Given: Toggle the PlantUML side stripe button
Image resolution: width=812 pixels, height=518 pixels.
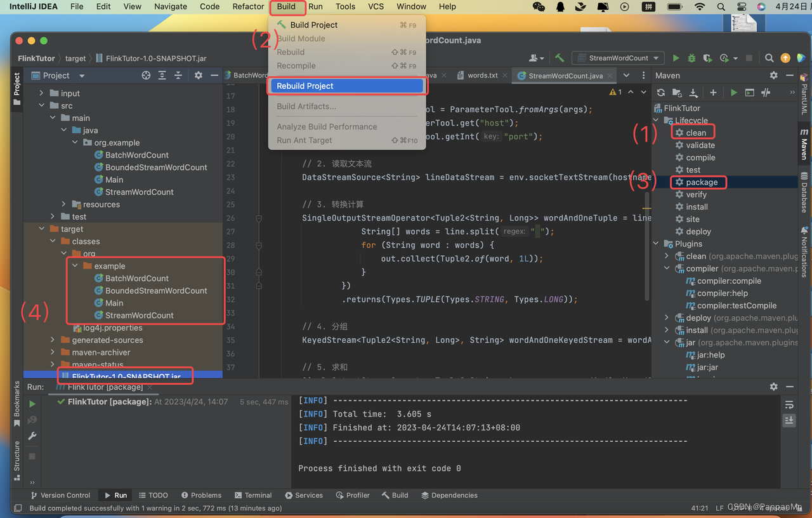Looking at the screenshot, I should click(x=804, y=93).
